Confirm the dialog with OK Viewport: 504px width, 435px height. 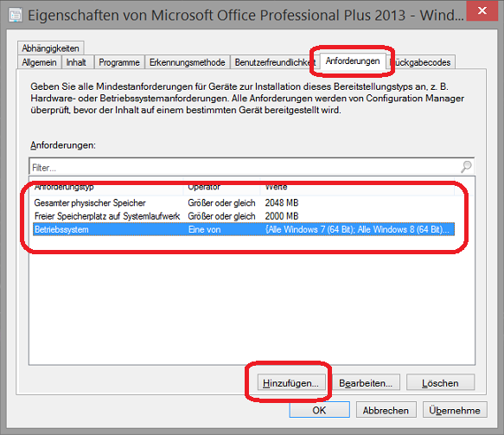pos(320,410)
